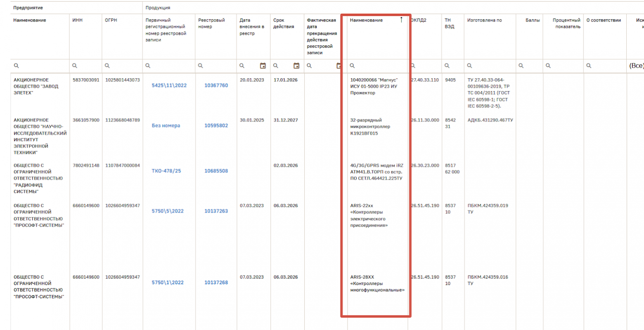Image resolution: width=644 pixels, height=330 pixels.
Task: Click search icon in enterprise Наименование filter
Action: click(16, 66)
